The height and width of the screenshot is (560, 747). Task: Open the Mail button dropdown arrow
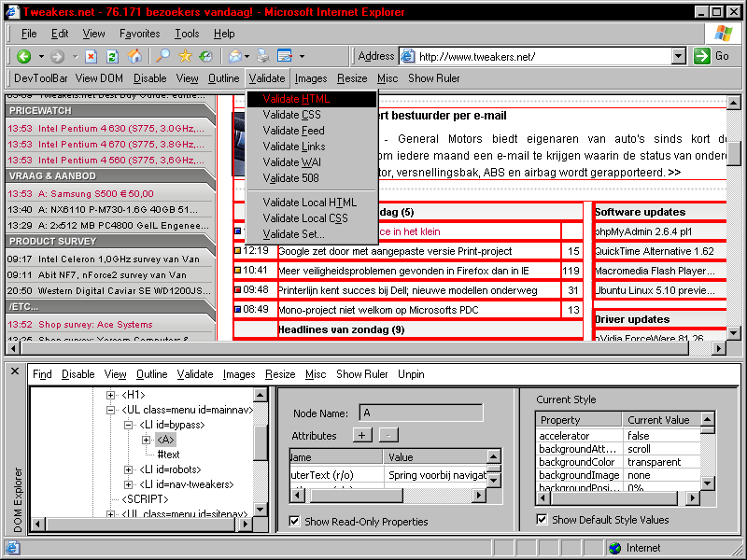point(247,57)
